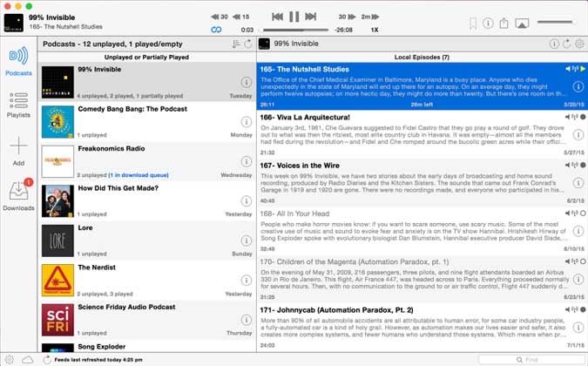Skip to next episode
Image resolution: width=588 pixels, height=366 pixels.
click(310, 17)
